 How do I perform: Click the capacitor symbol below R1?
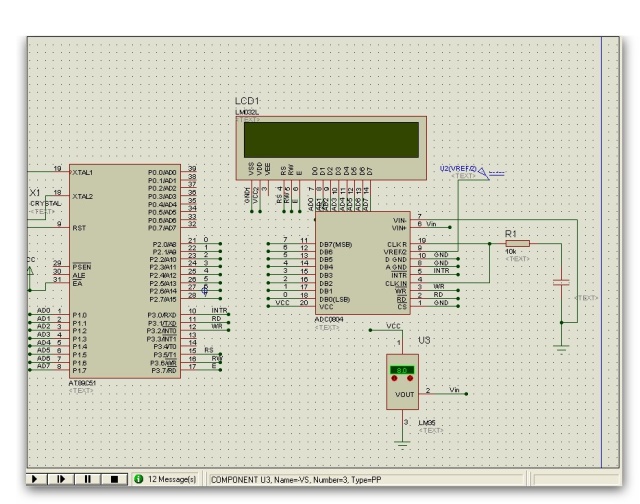click(561, 283)
